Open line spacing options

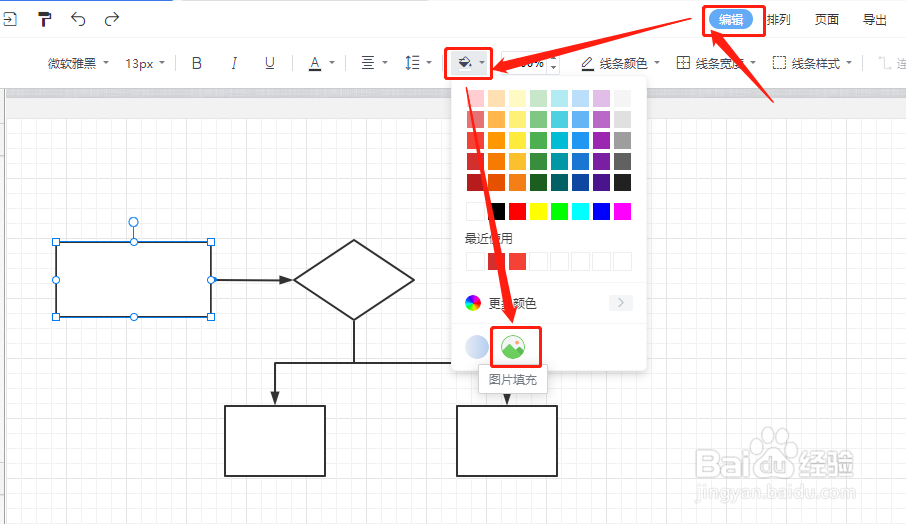pos(412,62)
